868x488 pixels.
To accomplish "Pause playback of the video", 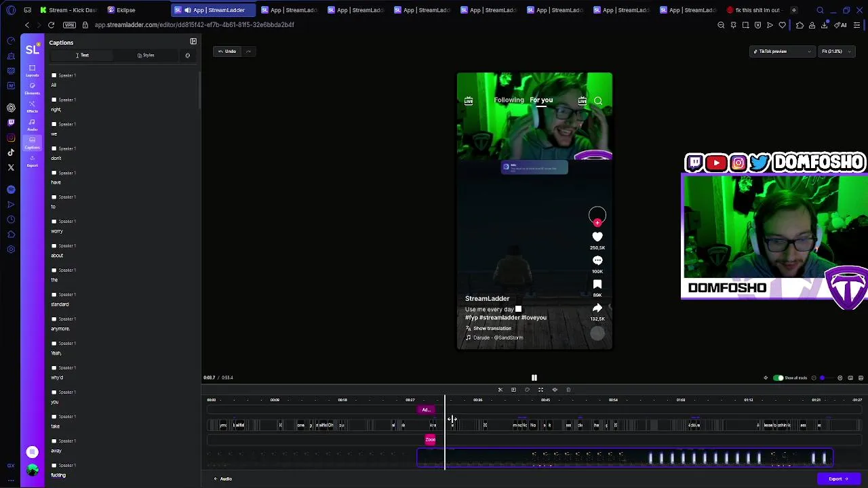I will [534, 378].
